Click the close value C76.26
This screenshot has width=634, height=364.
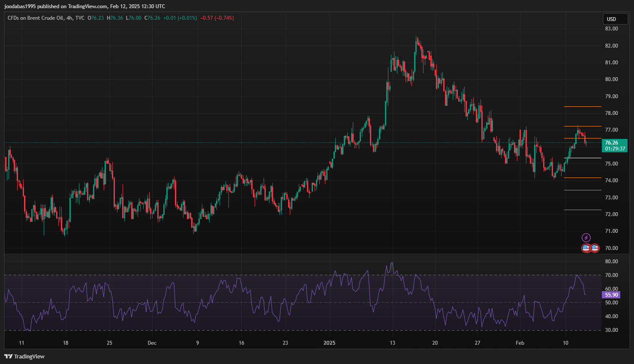[152, 18]
